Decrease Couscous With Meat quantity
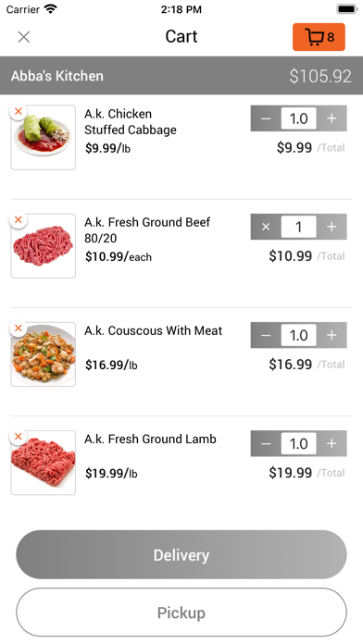The width and height of the screenshot is (363, 644). 266,335
